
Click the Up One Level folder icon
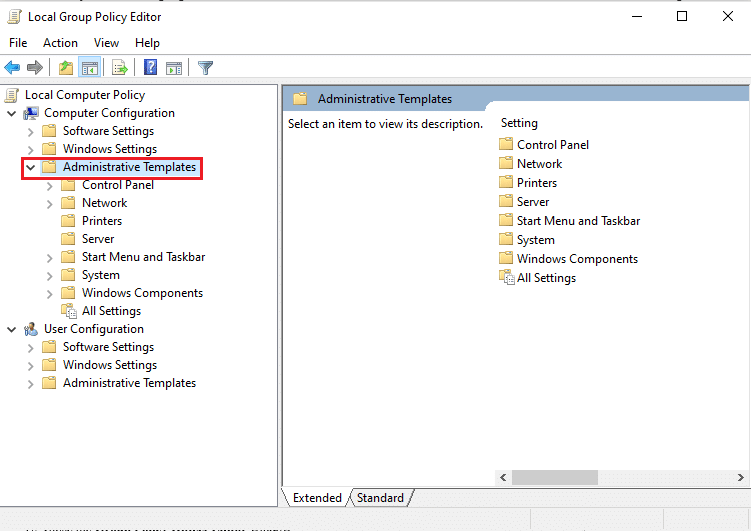click(66, 68)
